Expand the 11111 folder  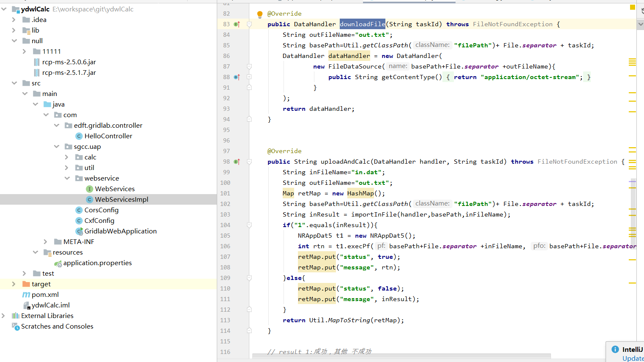pos(25,51)
